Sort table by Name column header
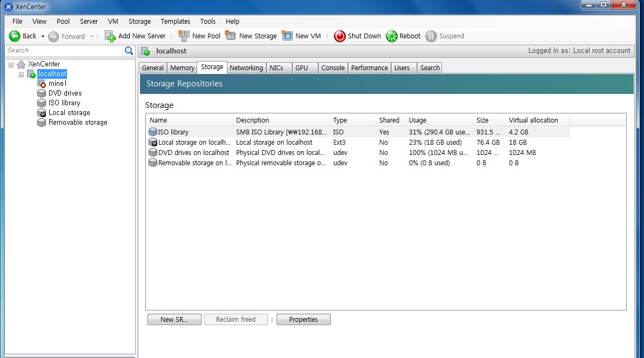The image size is (644, 358). tap(189, 120)
